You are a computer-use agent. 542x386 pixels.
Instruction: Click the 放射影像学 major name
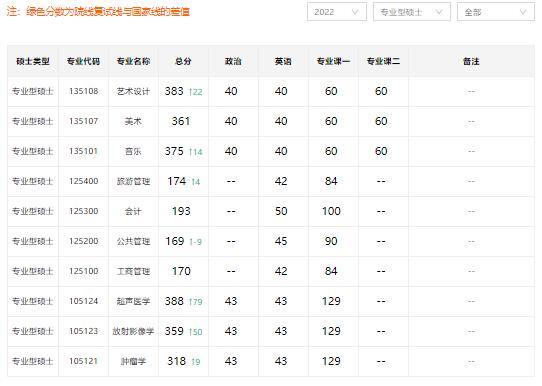[x=133, y=331]
